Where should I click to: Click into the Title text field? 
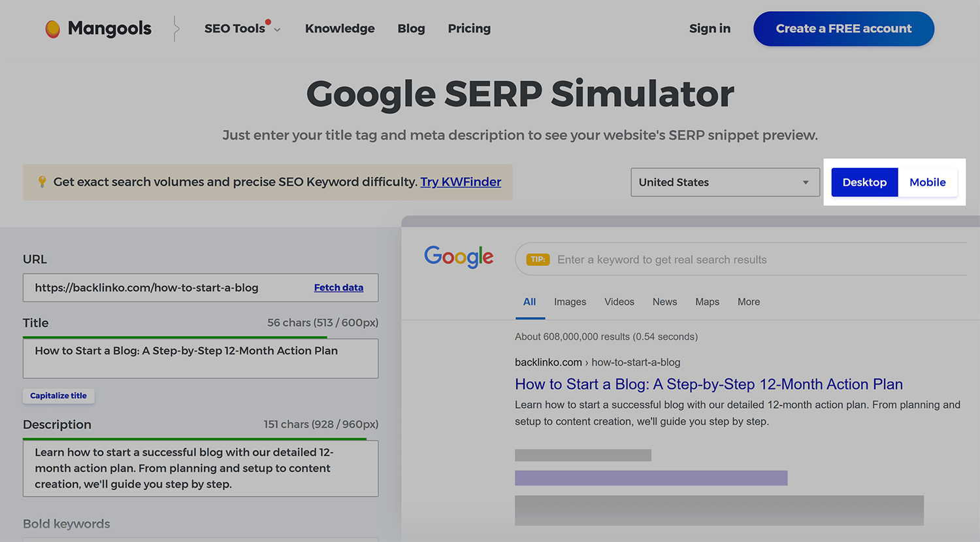[x=201, y=358]
